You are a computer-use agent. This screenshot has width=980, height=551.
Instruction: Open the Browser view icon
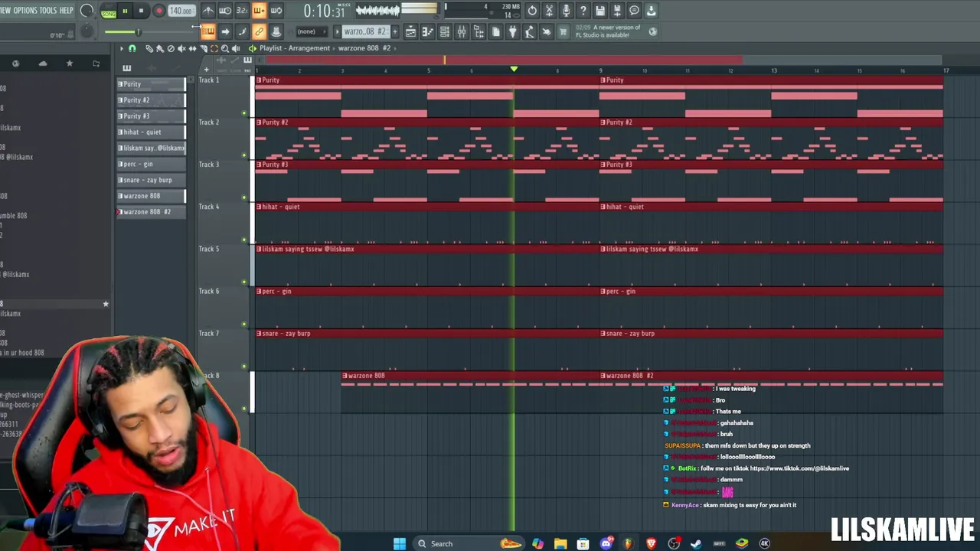479,31
